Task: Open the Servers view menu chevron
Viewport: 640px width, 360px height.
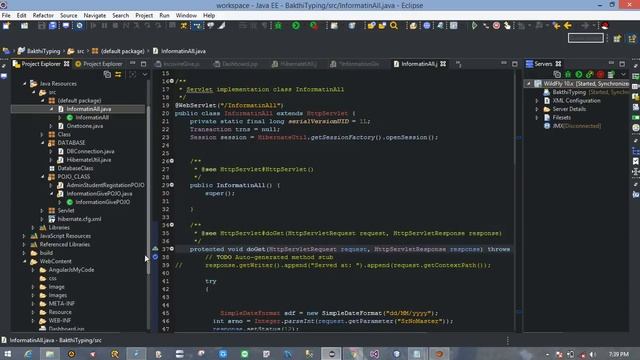Action: click(x=623, y=74)
